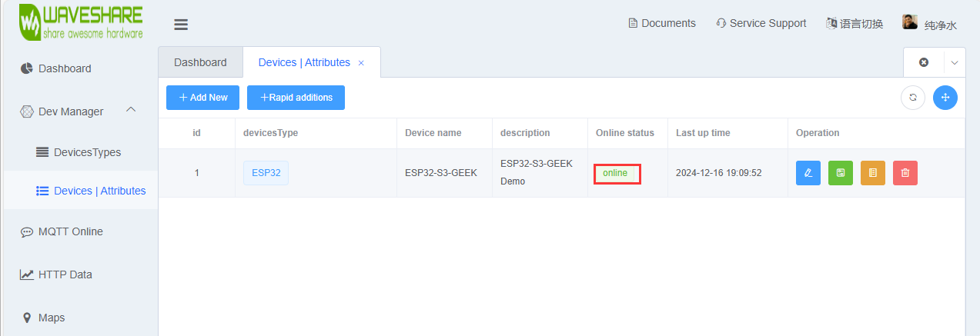This screenshot has width=980, height=336.
Task: Toggle the hamburger sidebar menu
Action: point(181,25)
